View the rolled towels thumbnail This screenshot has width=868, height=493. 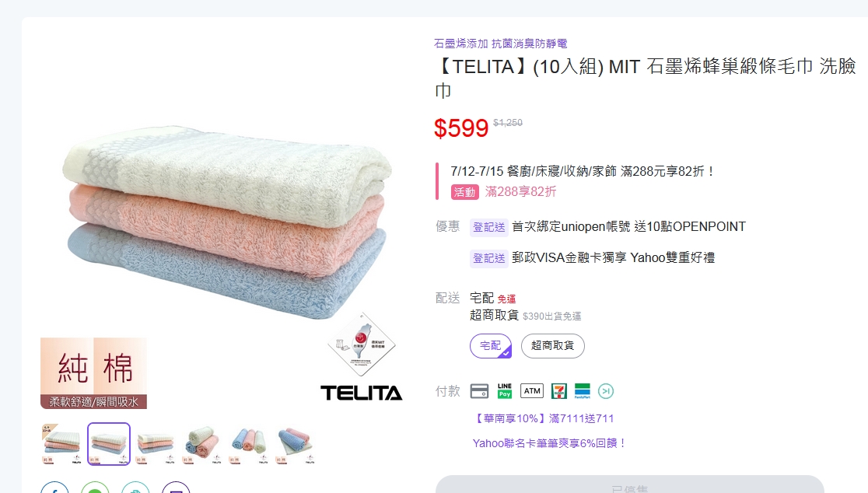coord(202,444)
